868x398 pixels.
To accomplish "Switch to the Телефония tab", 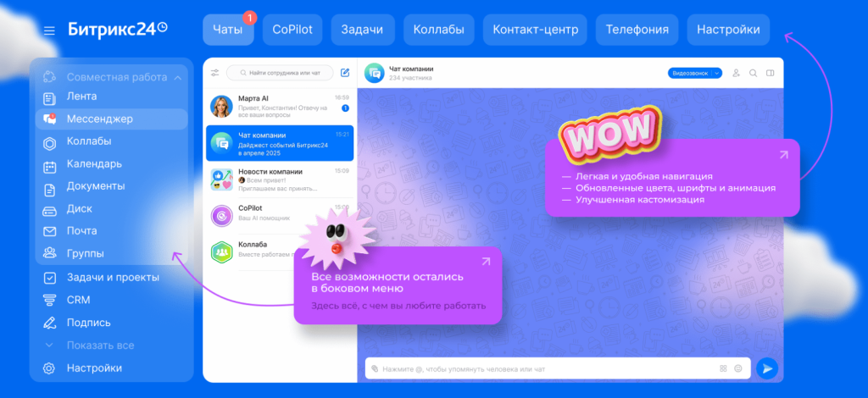I will point(637,30).
